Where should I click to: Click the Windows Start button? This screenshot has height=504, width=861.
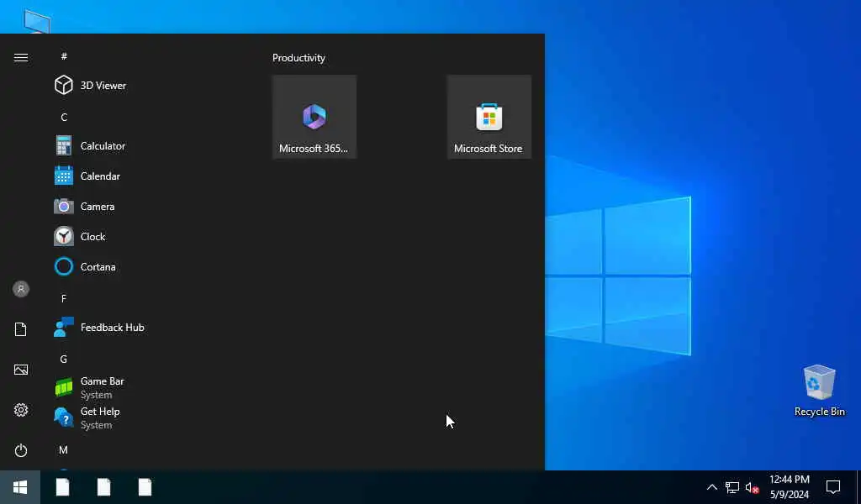point(20,487)
